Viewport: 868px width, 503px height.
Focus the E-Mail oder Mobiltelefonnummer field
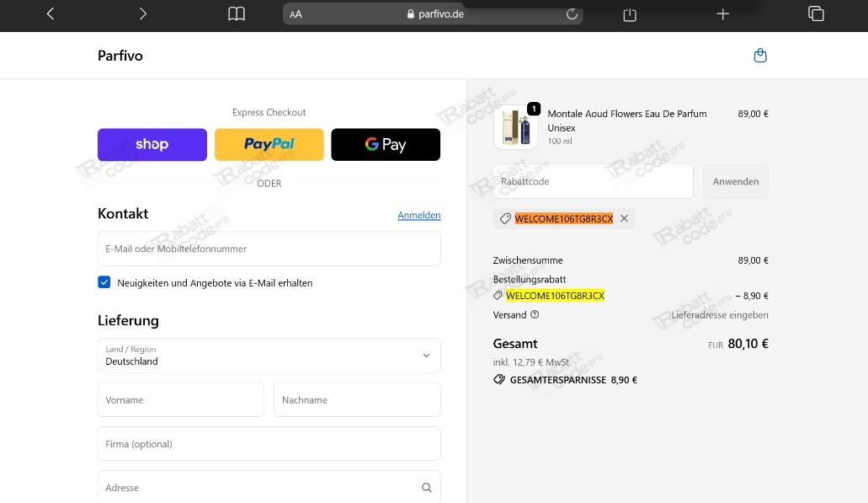pos(269,249)
